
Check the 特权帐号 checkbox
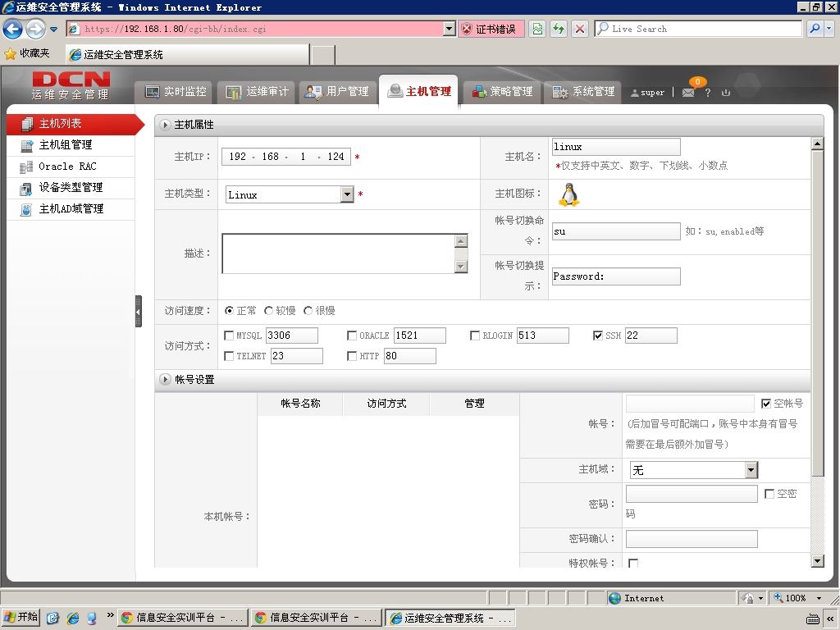coord(633,563)
